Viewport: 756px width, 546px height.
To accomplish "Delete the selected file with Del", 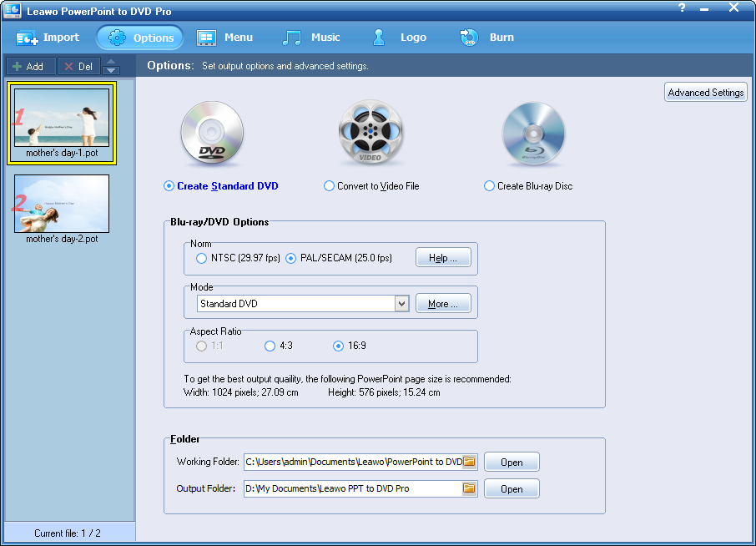I will tap(79, 67).
